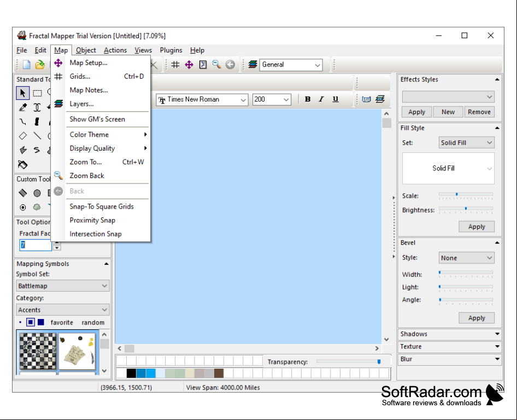Screen dimensions: 517x420
Task: Click the blue map icon in text toolbar
Action: (366, 99)
